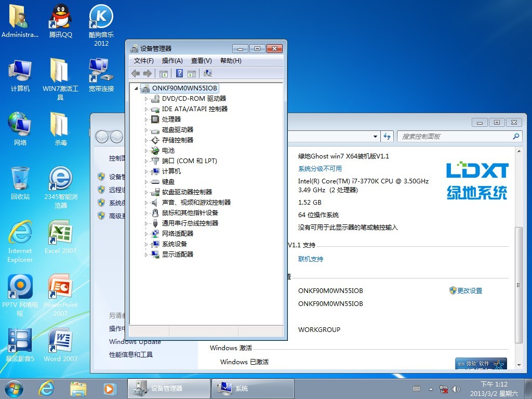Open the 联机支持 link

[311, 259]
